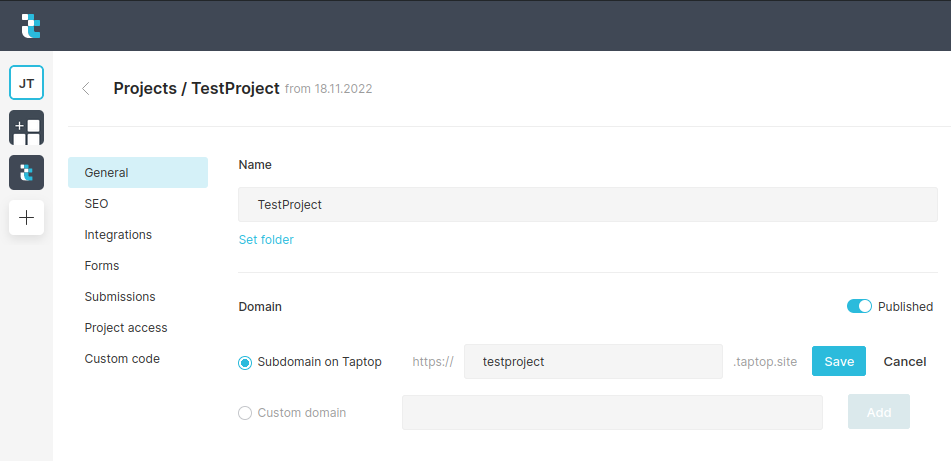Focus the project Name input field
The image size is (951, 461).
pos(588,204)
